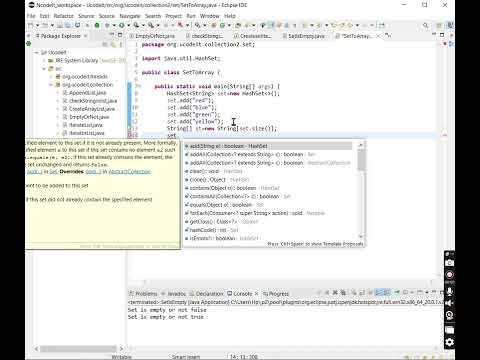Image resolution: width=480 pixels, height=360 pixels.
Task: Open the Search menu
Action: [x=153, y=16]
